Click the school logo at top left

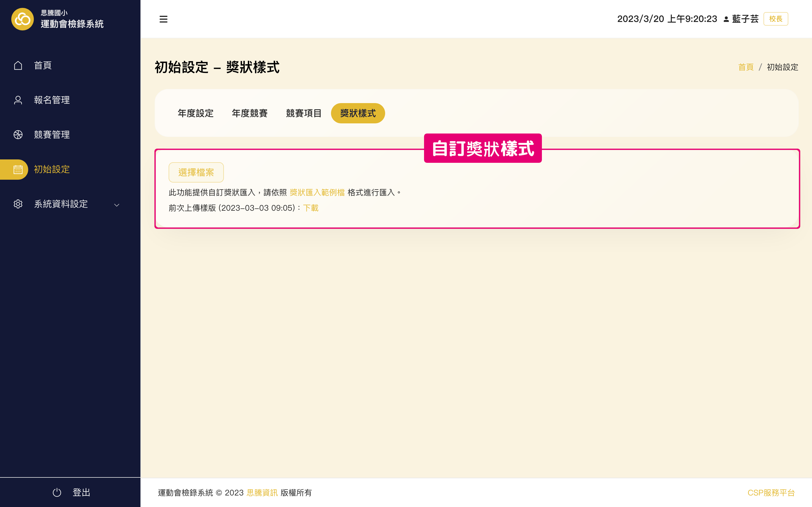[x=22, y=19]
